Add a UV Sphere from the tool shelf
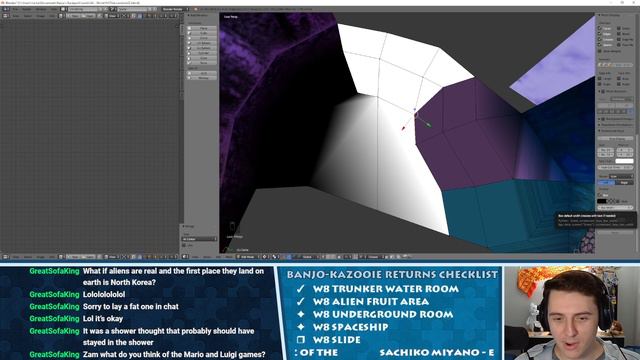This screenshot has height=360, width=640. click(x=203, y=43)
